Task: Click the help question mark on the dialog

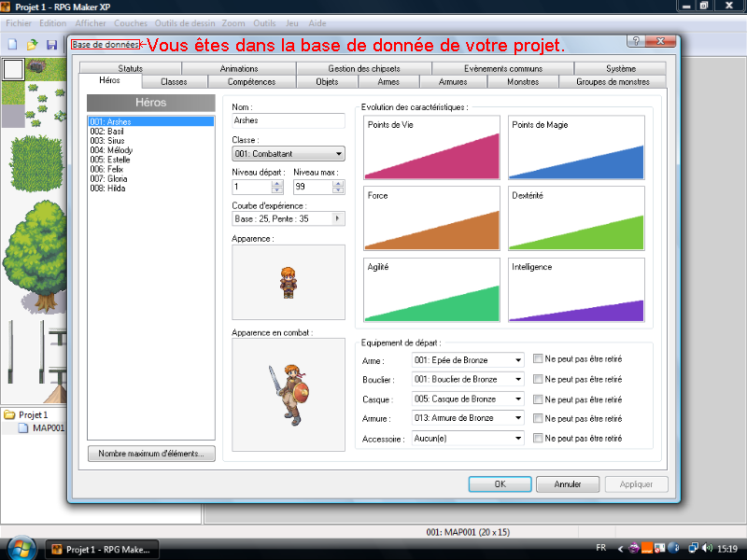Action: 635,41
